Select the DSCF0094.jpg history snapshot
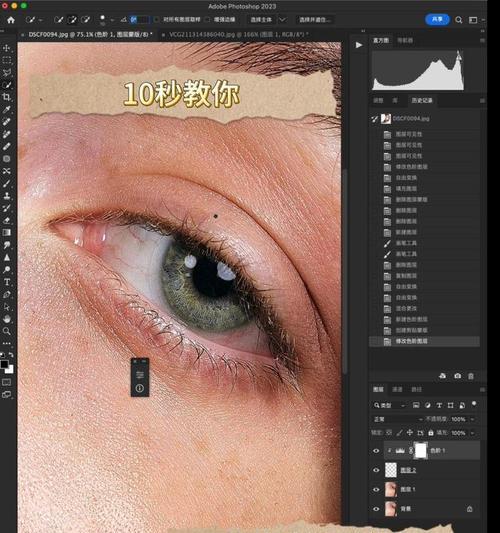Image resolution: width=500 pixels, height=533 pixels. [x=425, y=119]
